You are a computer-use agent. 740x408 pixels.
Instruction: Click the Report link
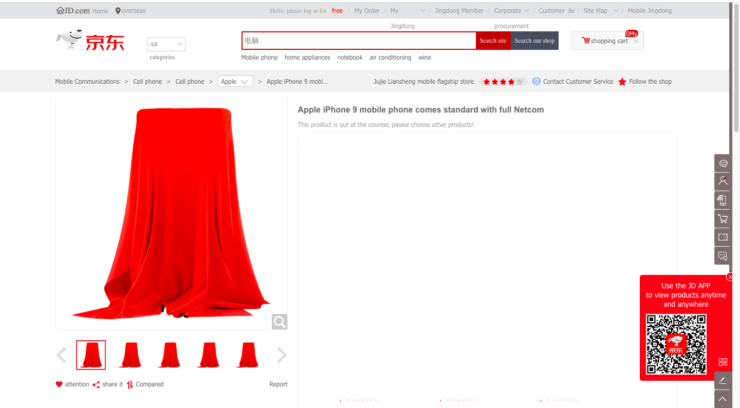click(278, 384)
